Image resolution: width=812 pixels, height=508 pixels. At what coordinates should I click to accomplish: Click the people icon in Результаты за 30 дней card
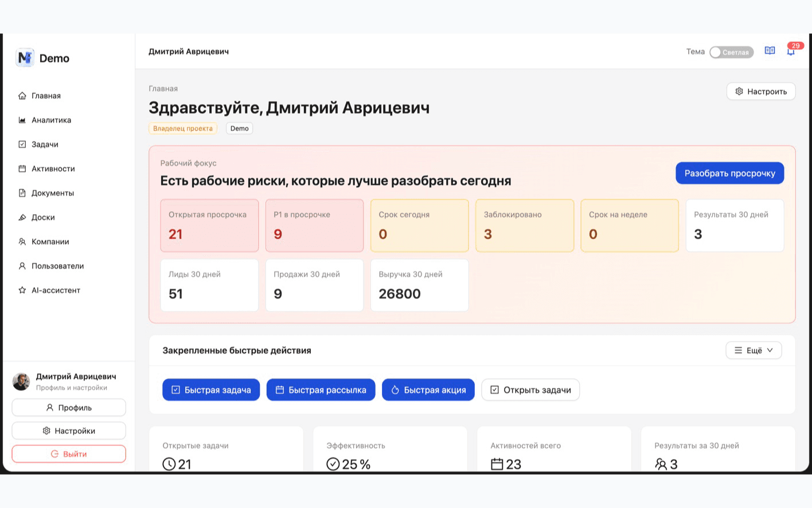pyautogui.click(x=661, y=464)
